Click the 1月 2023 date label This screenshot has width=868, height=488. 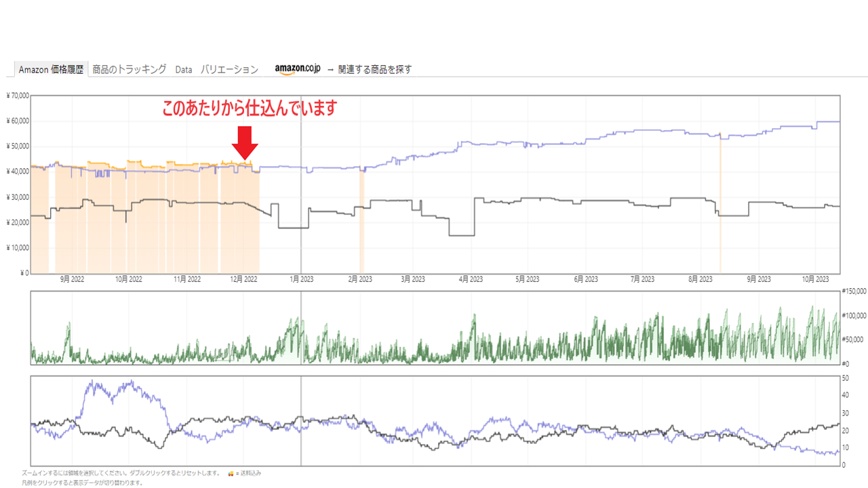point(301,279)
